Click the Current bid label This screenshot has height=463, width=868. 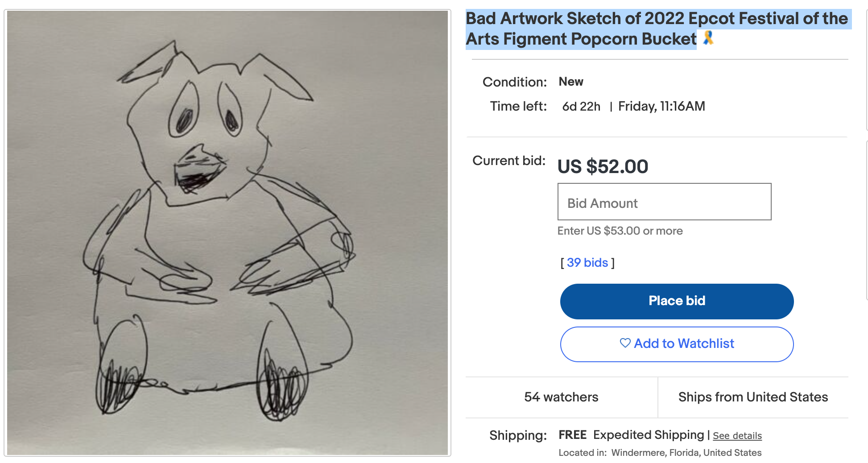(x=509, y=161)
